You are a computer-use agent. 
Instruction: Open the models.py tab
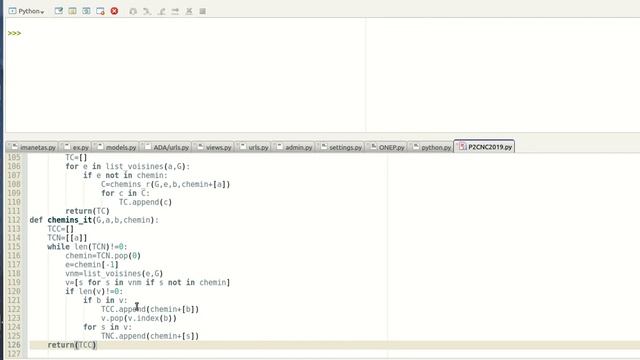pyautogui.click(x=116, y=147)
